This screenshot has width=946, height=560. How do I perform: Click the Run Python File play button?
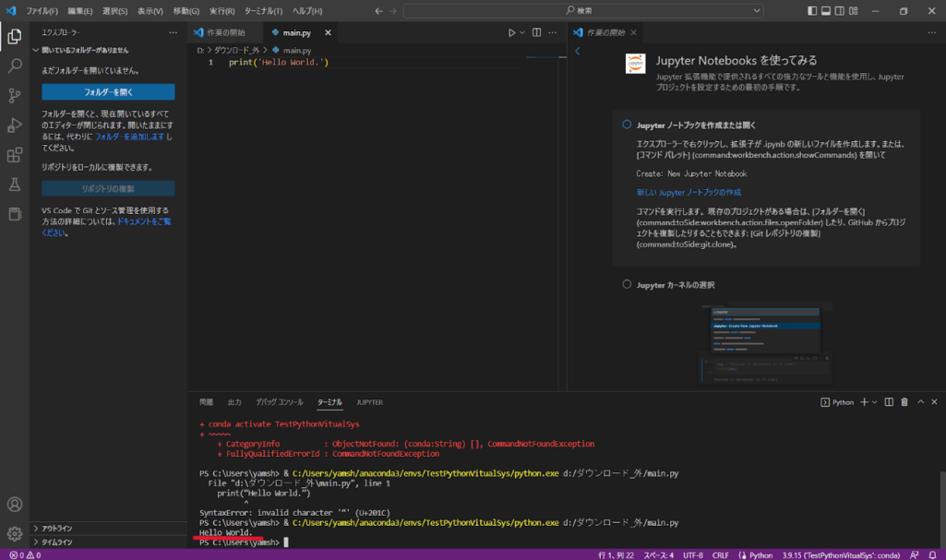point(512,32)
